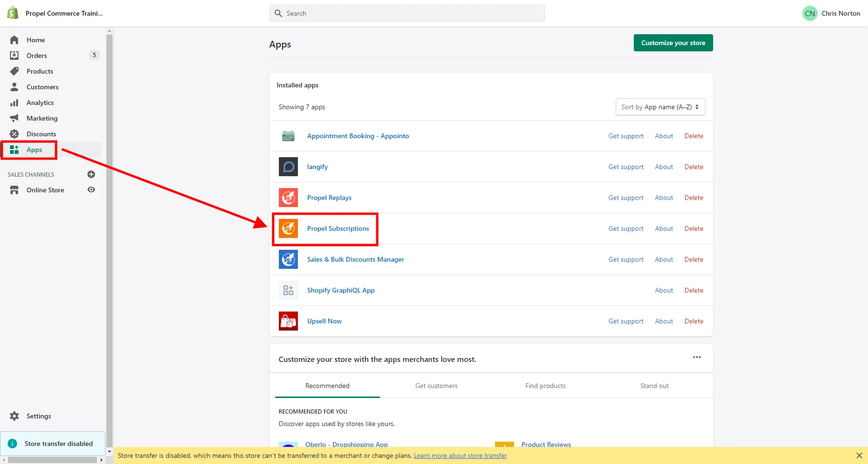
Task: Open the Home icon in sidebar
Action: click(14, 40)
